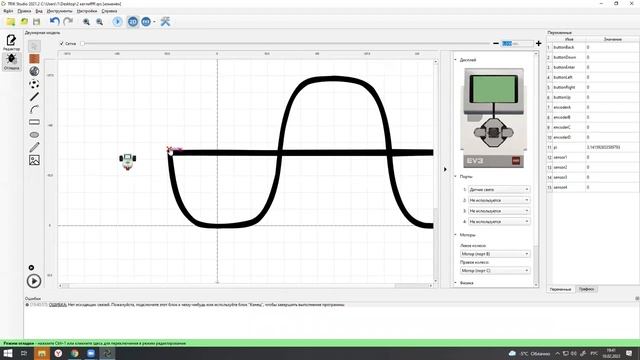This screenshot has width=640, height=360.
Task: Zoom out using the toolbar magnifier minus icon
Action: pos(99,22)
